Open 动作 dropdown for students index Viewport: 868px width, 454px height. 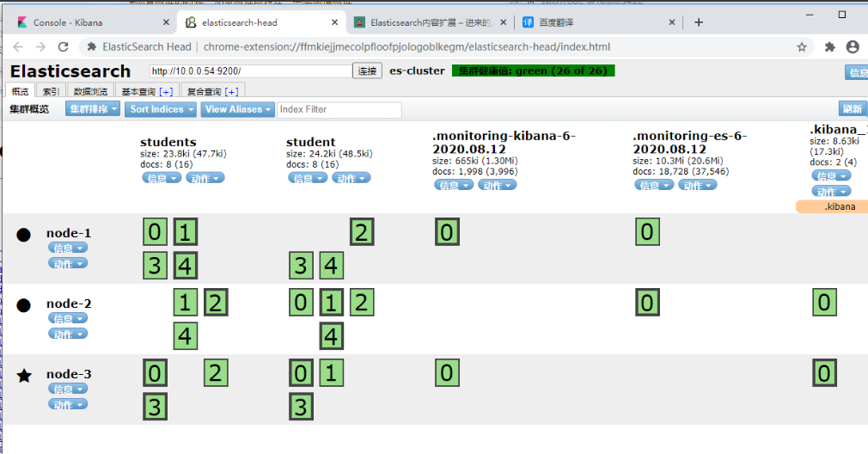205,178
